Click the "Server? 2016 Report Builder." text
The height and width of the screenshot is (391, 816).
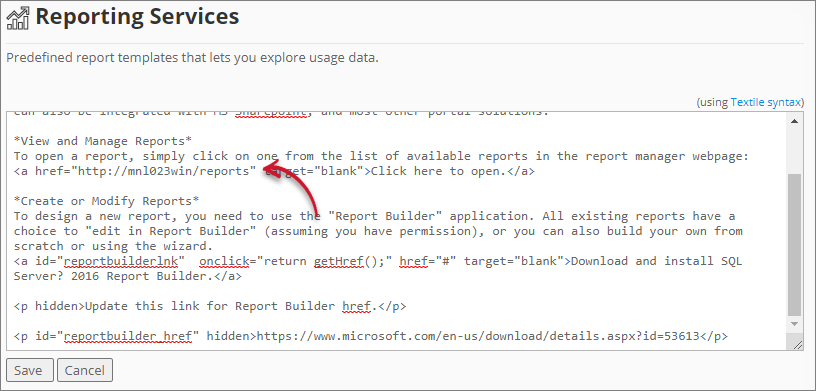click(x=113, y=276)
